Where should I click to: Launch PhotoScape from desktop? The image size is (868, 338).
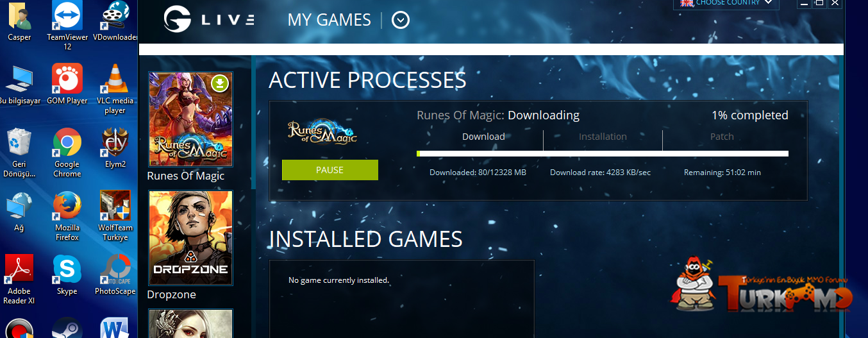[115, 275]
